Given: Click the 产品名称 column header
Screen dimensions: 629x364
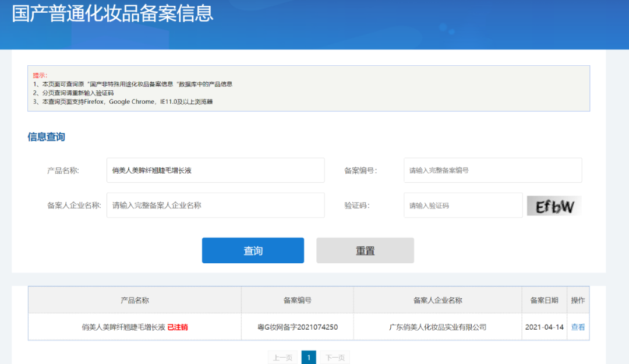Looking at the screenshot, I should click(x=135, y=301).
